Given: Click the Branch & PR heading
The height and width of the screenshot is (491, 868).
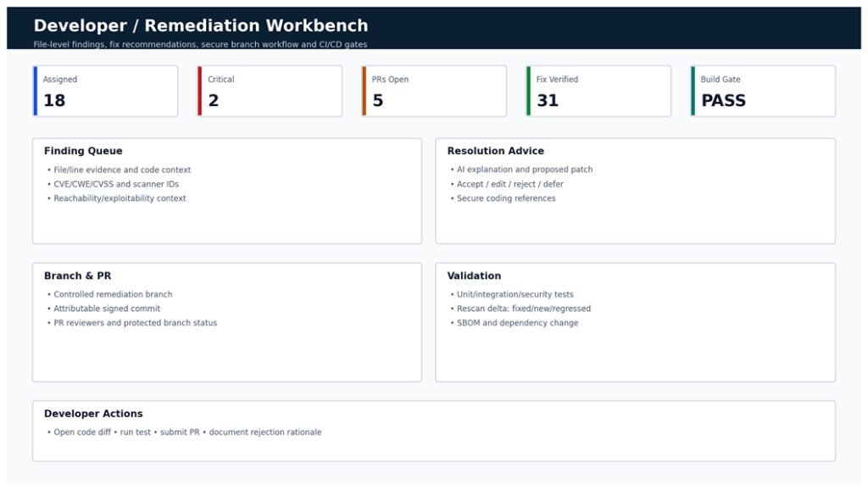Looking at the screenshot, I should click(77, 276).
